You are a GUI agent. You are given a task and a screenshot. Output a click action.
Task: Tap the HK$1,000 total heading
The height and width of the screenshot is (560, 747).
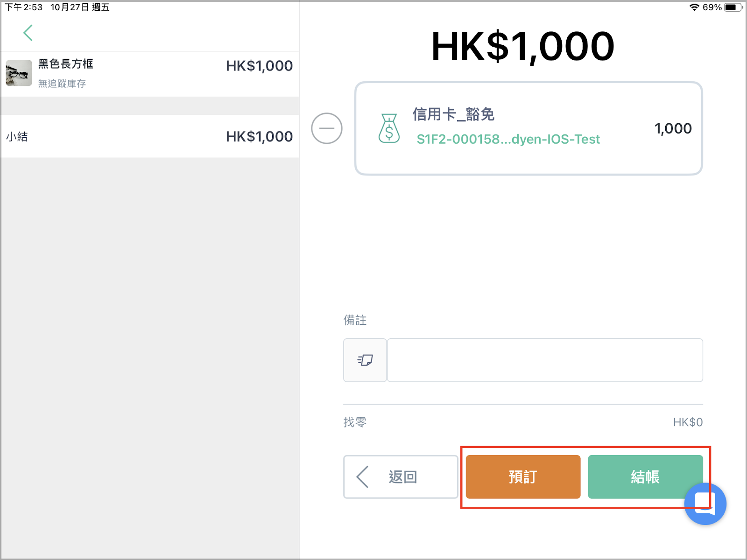(522, 46)
